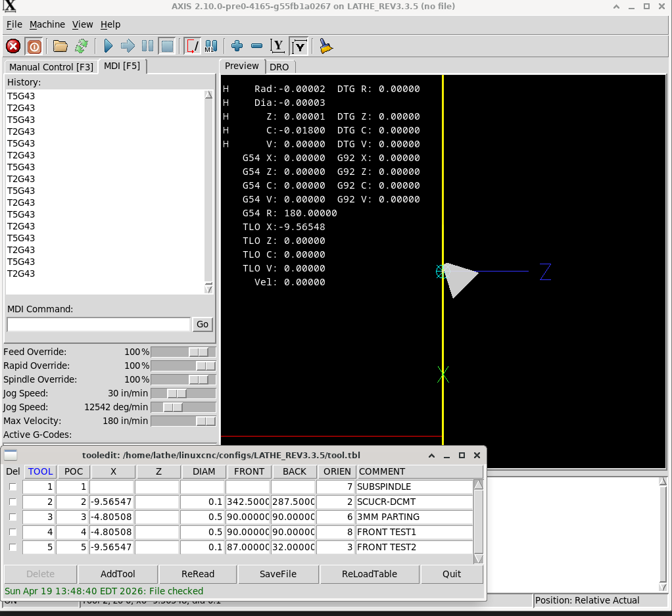Zoom in on the preview
Screen dimensions: 672x616
[x=237, y=46]
